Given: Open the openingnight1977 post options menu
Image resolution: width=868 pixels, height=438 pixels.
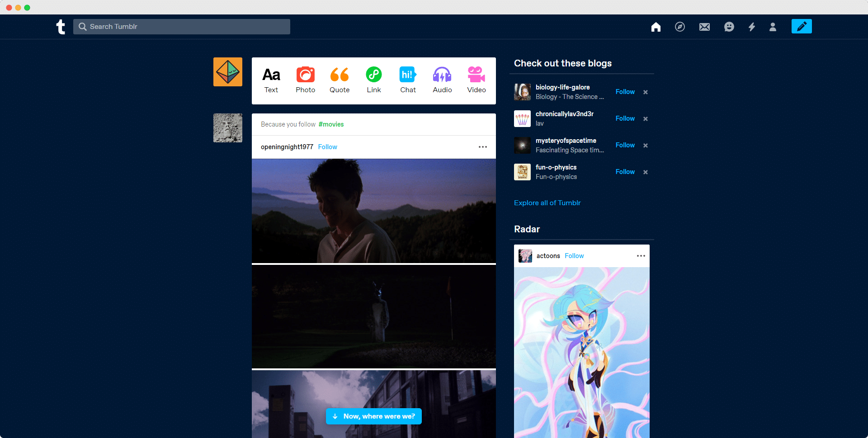Looking at the screenshot, I should [x=483, y=147].
